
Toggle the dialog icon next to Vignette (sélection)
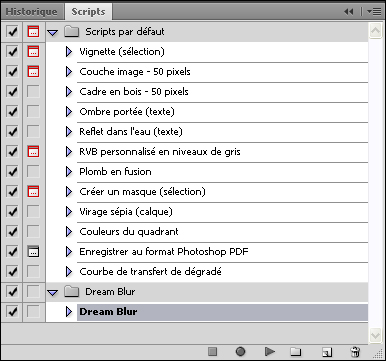pyautogui.click(x=33, y=52)
